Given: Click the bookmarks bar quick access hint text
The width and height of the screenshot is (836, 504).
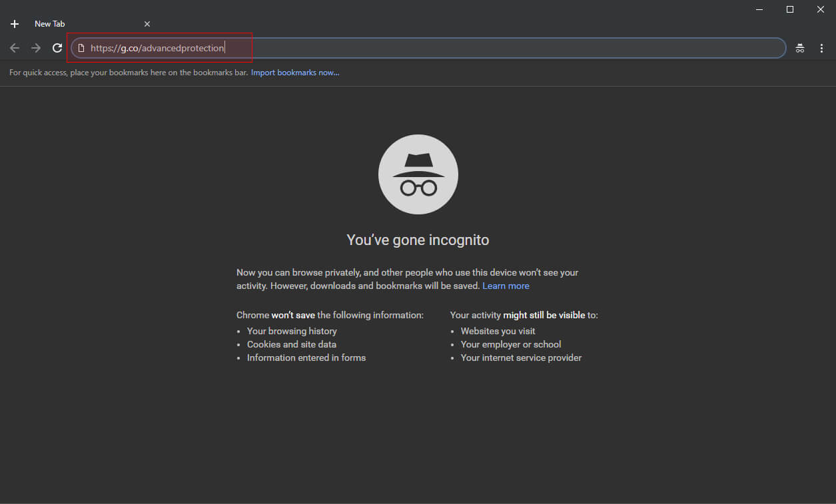Looking at the screenshot, I should [x=129, y=73].
